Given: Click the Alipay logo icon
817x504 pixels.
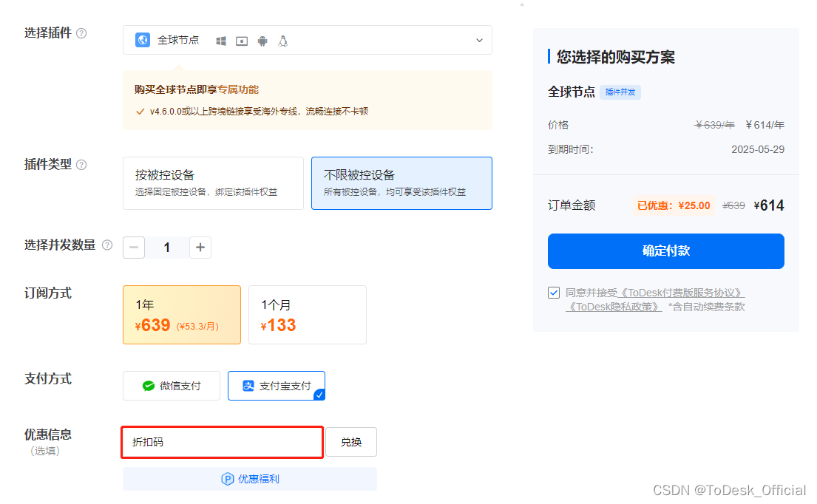Looking at the screenshot, I should click(x=248, y=386).
